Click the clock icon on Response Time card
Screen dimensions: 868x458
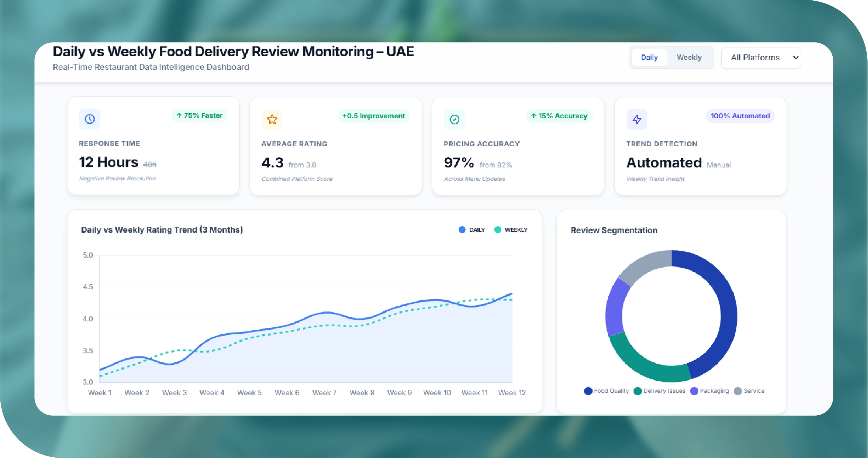click(90, 119)
